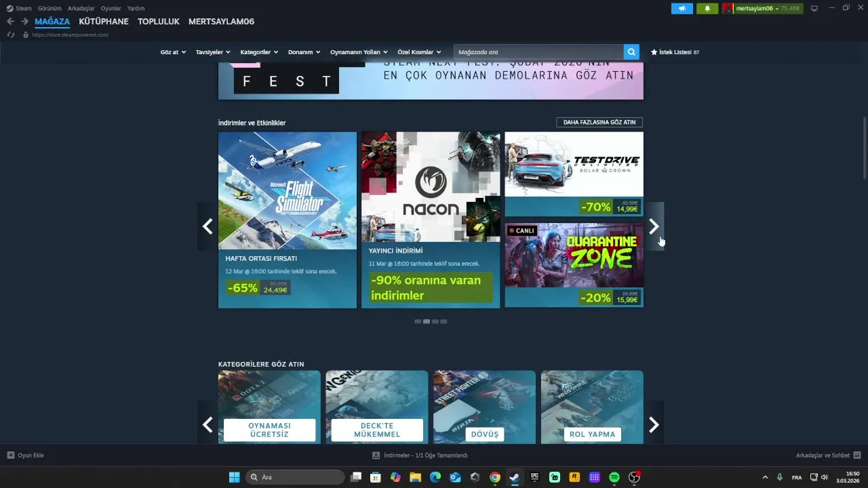Open the Nacon publisher sale card

tap(431, 220)
